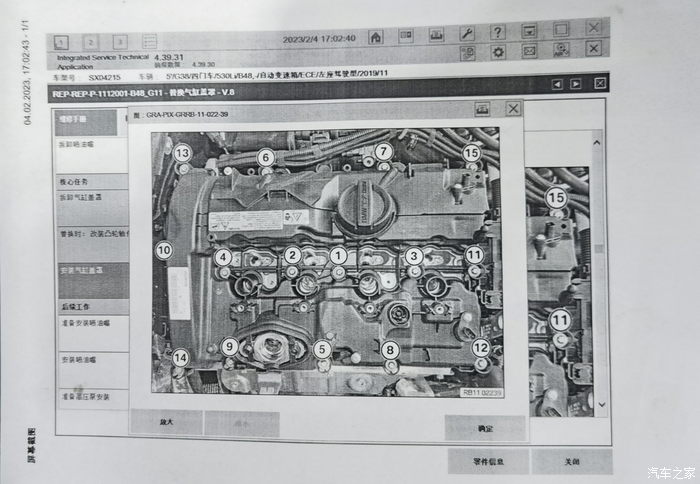Select highlighted 安装气缸盖罩 step
Screen dimensions: 700x484
[x=93, y=280]
